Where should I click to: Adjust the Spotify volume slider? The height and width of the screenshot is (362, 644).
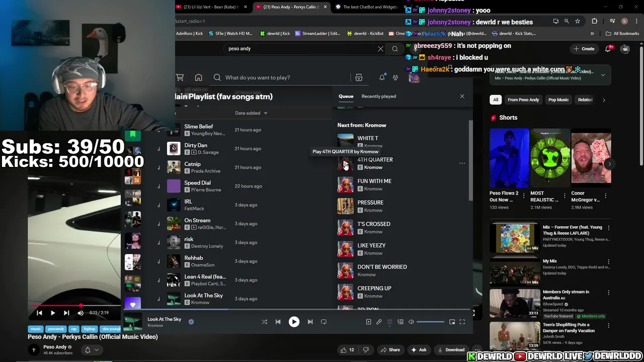(x=430, y=322)
